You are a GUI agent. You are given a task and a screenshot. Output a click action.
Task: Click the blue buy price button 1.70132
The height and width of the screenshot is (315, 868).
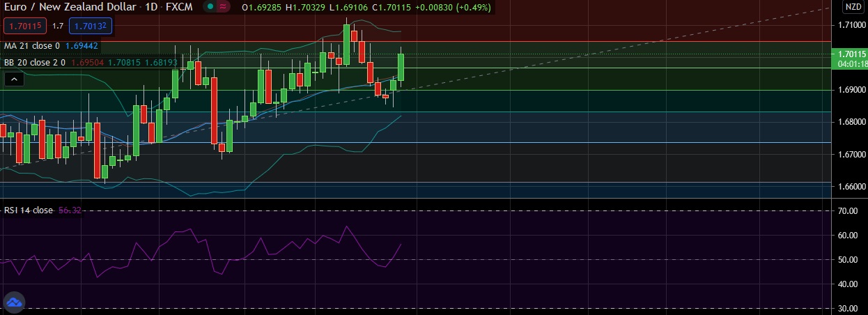coord(91,26)
